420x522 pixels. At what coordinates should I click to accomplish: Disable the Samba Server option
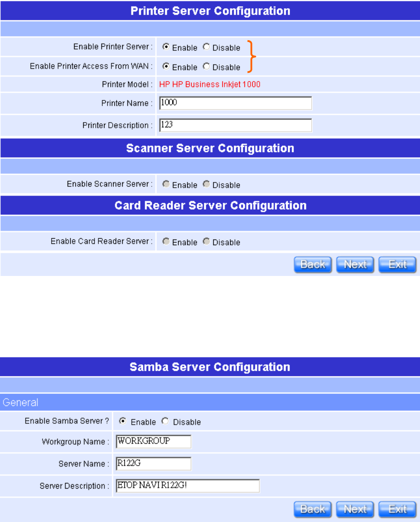165,421
